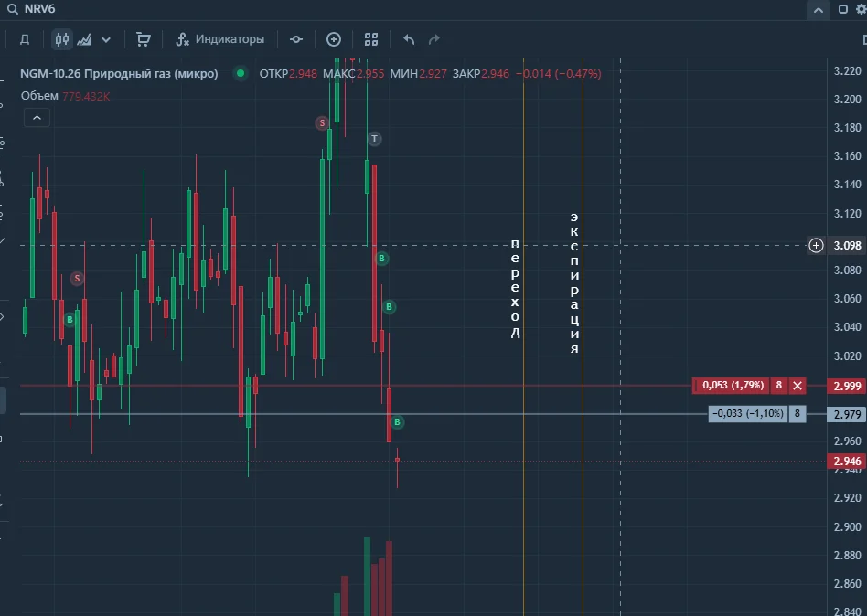Switch to the line chart type
The image size is (867, 616).
tap(84, 39)
